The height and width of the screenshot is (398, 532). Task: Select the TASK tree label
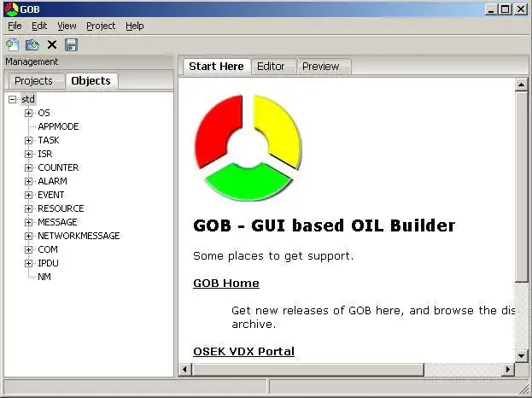pyautogui.click(x=49, y=140)
